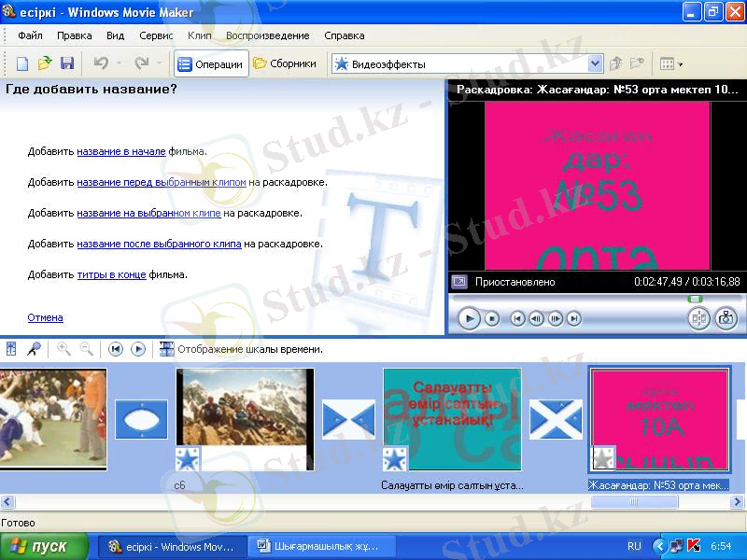Click the preview seek bar slider
The height and width of the screenshot is (560, 747).
click(695, 299)
